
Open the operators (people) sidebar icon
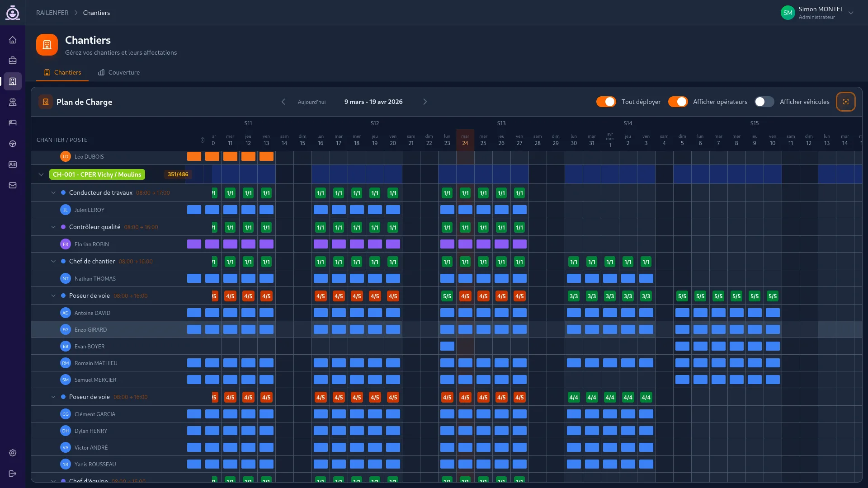click(13, 102)
